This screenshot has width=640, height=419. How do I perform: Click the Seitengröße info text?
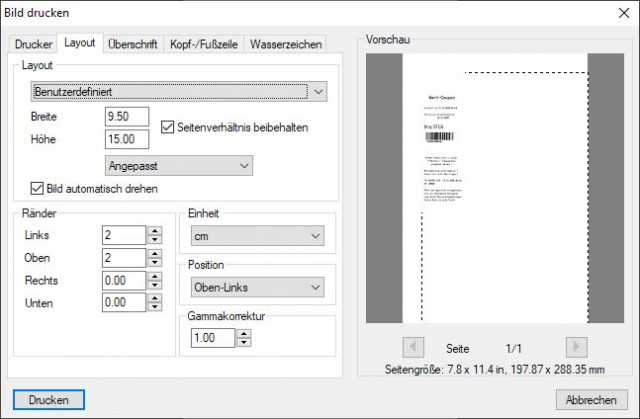(495, 370)
